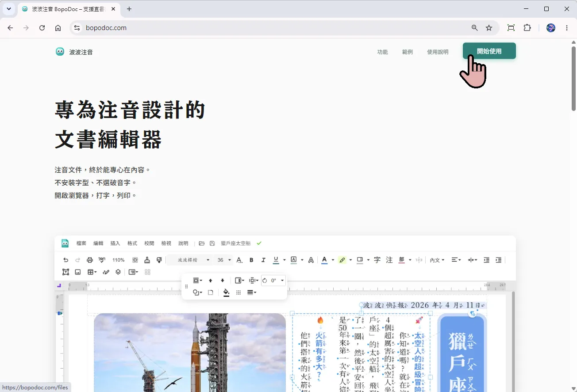Click the decrease indent icon
577x392 pixels.
(486, 260)
